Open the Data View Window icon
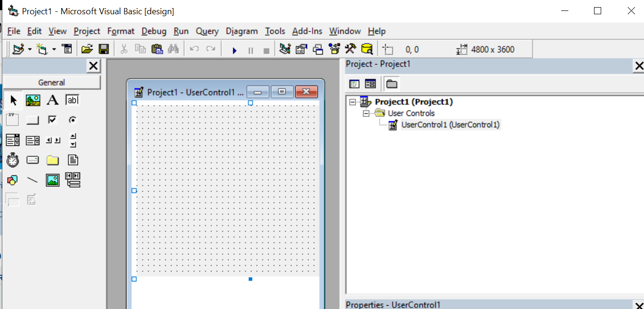Viewport: 644px width, 309px height. point(367,49)
